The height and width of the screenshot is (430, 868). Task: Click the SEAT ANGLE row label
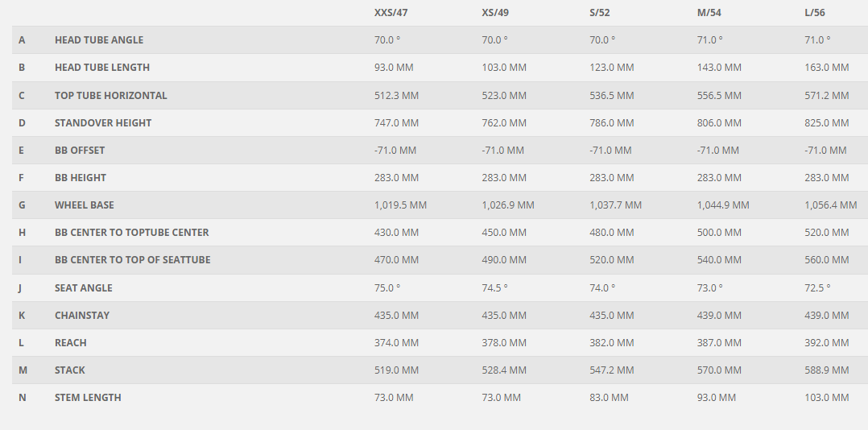[x=84, y=287]
